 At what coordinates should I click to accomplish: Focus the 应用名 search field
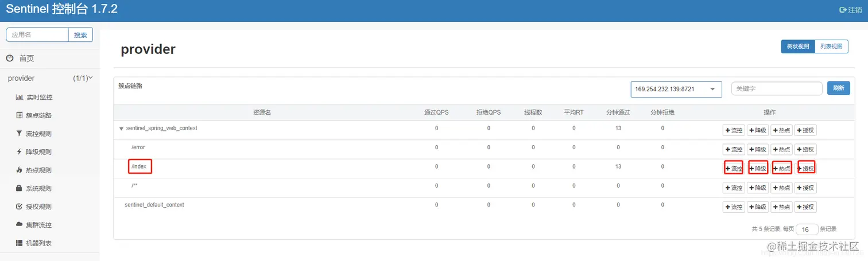coord(37,35)
